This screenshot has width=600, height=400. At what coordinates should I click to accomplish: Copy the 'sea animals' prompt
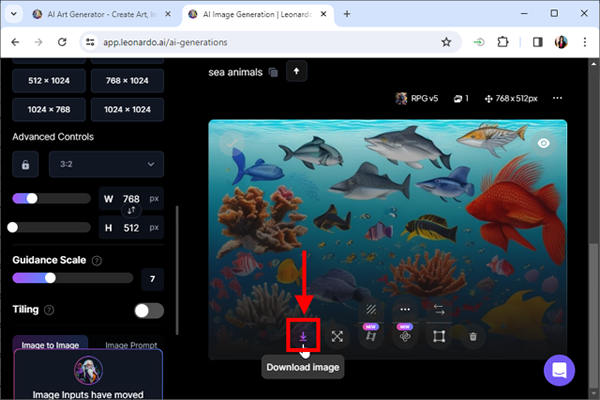[273, 72]
